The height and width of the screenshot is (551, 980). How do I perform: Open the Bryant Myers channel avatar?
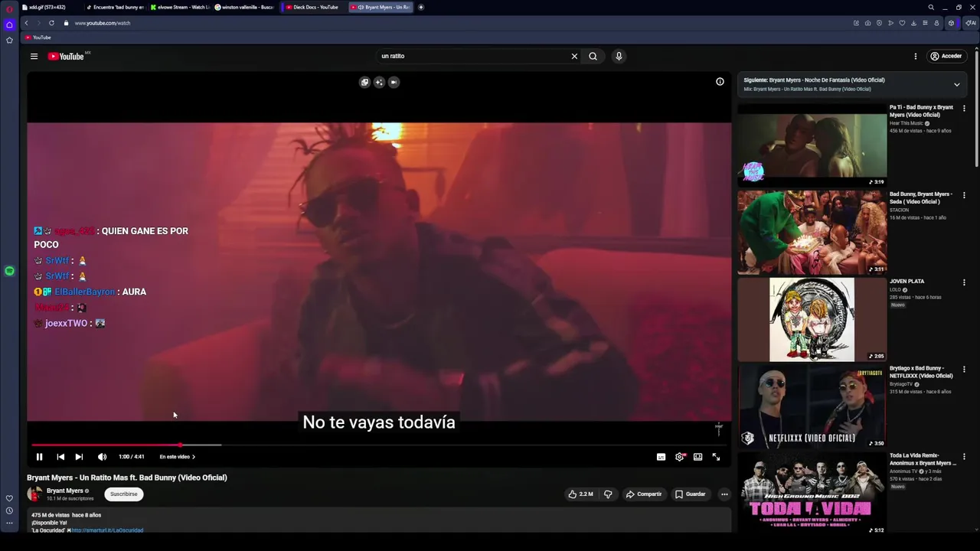point(34,494)
